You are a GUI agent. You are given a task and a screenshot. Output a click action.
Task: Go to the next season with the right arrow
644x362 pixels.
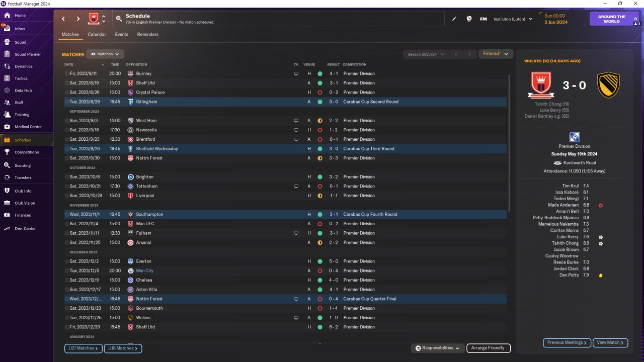click(x=469, y=54)
